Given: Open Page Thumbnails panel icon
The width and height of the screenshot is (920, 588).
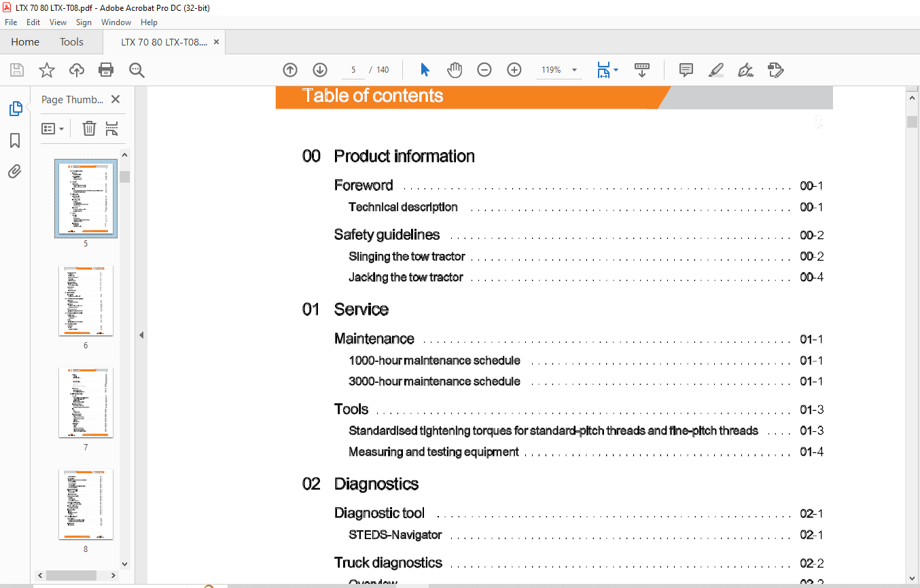Looking at the screenshot, I should [x=15, y=109].
